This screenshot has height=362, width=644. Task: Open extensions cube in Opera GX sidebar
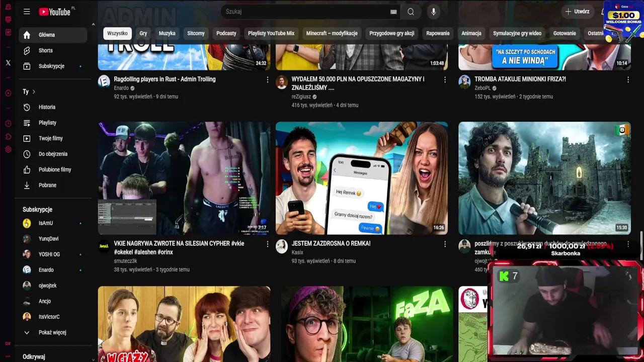8,137
